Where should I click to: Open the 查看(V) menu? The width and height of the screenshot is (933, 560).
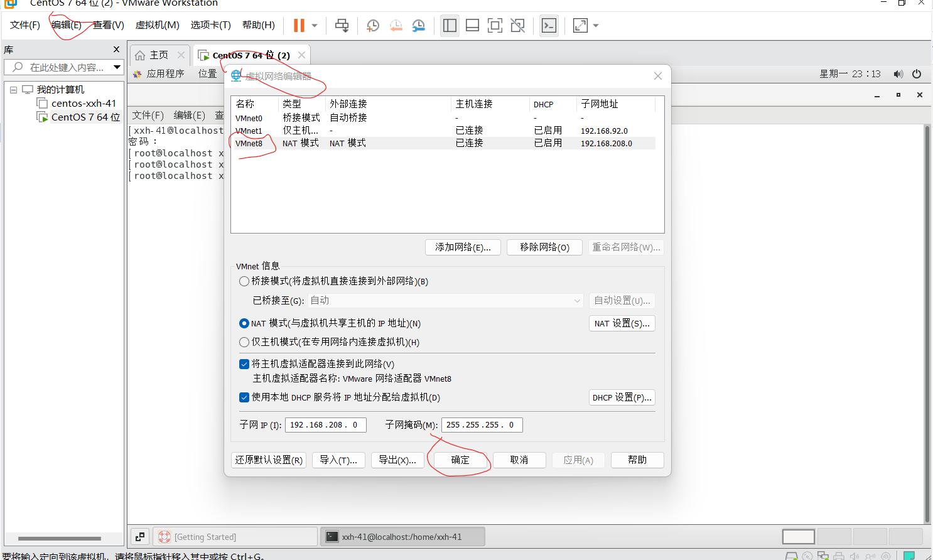click(109, 25)
